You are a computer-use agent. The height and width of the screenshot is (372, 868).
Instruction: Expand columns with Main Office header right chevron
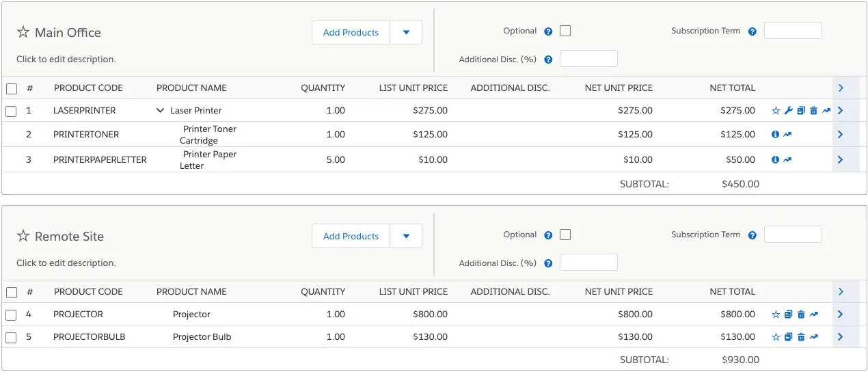841,88
